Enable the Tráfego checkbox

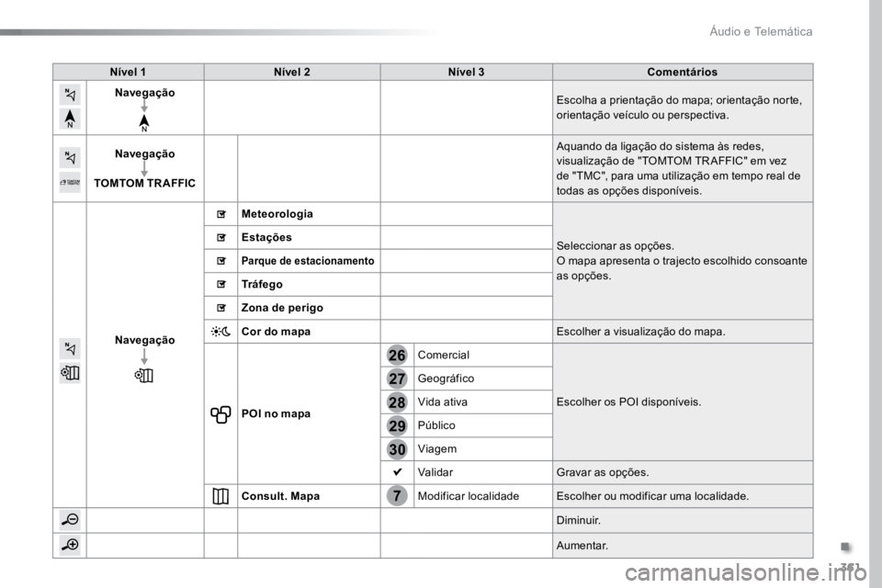[221, 285]
